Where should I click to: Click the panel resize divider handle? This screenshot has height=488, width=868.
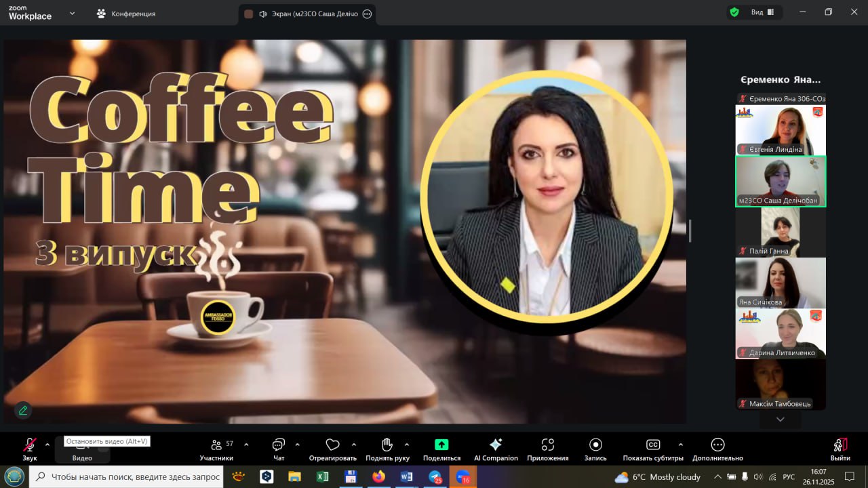click(690, 230)
